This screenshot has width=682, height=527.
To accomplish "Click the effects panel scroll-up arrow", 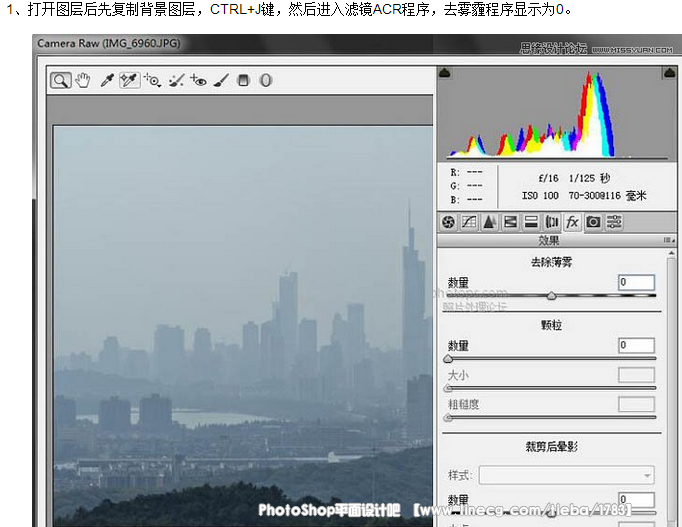I will (672, 253).
